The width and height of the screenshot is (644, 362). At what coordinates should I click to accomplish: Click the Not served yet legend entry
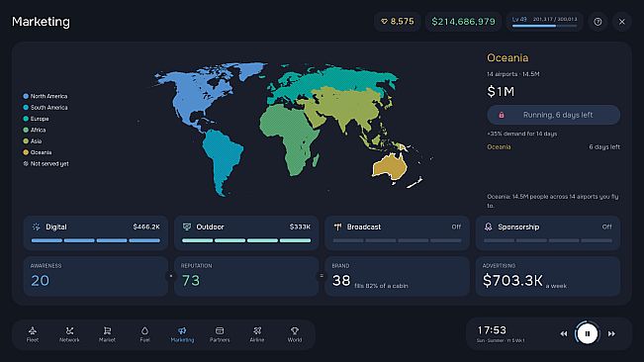click(x=46, y=163)
